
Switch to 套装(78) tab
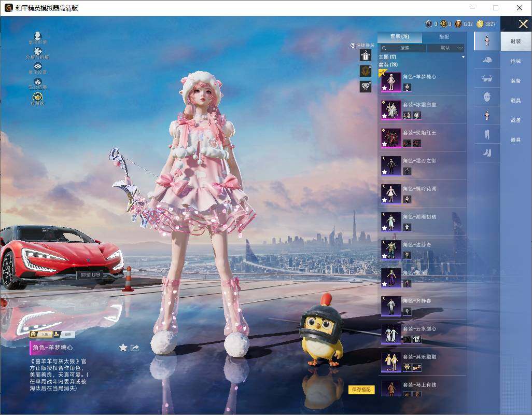tap(400, 36)
